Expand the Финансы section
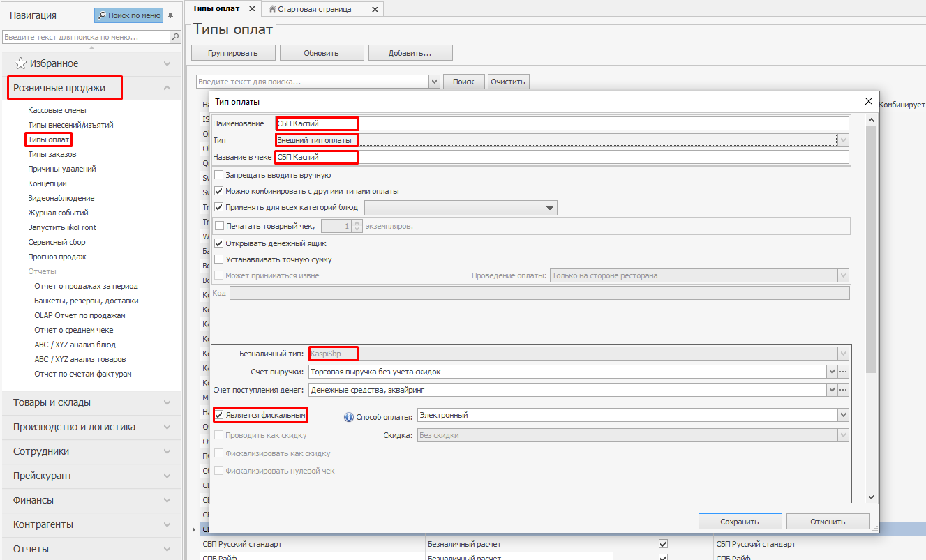This screenshot has width=926, height=560. coord(167,500)
